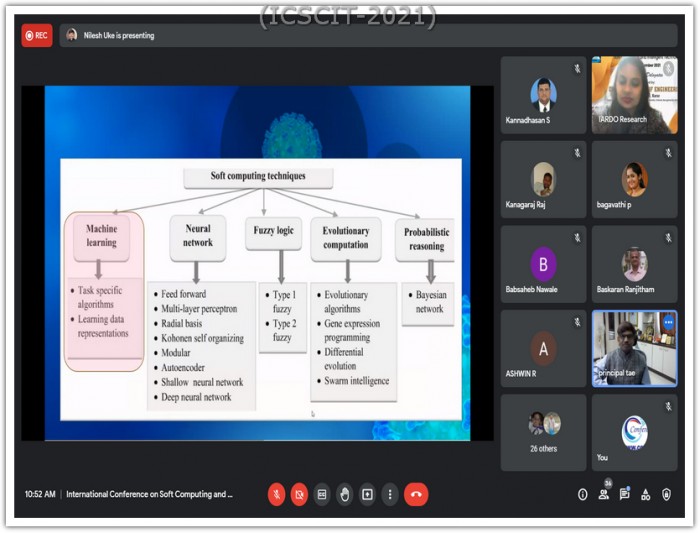Click the Kannadhasan S participant tile
The width and height of the screenshot is (700, 533).
pos(543,95)
